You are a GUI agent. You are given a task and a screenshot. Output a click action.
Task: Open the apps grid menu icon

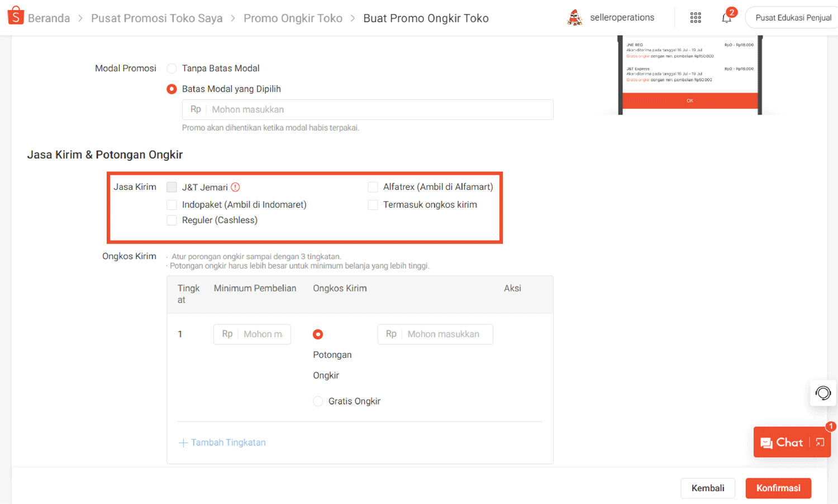pos(696,18)
